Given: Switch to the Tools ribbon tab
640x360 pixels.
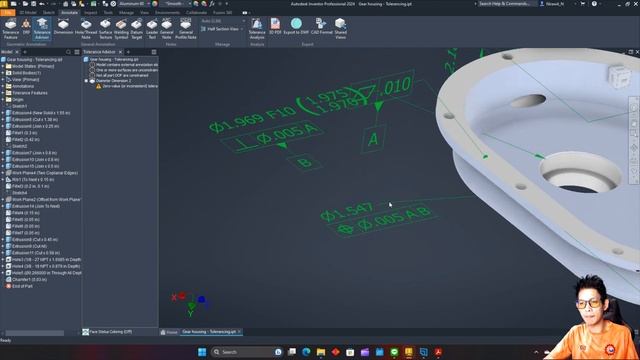Looking at the screenshot, I should point(108,13).
